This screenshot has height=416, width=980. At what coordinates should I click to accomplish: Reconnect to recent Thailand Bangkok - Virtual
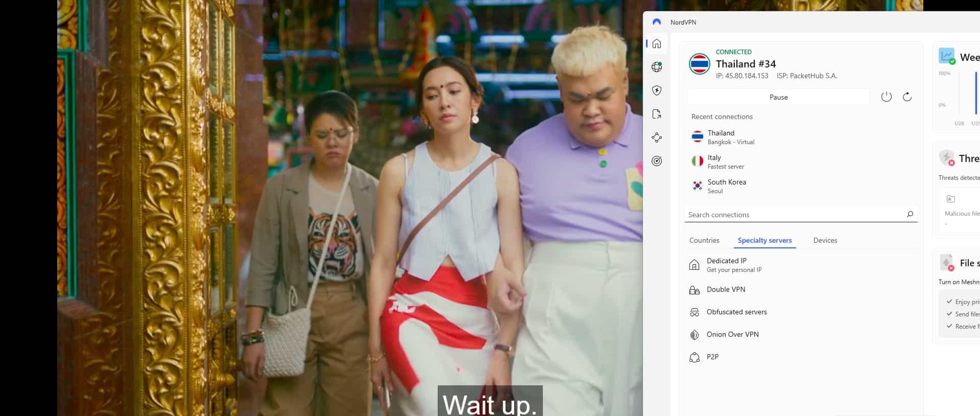point(801,137)
